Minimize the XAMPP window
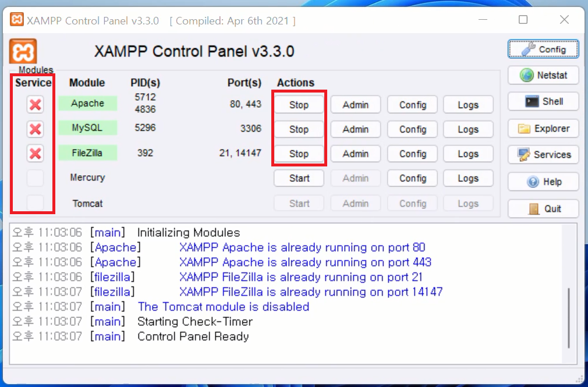 (x=483, y=20)
